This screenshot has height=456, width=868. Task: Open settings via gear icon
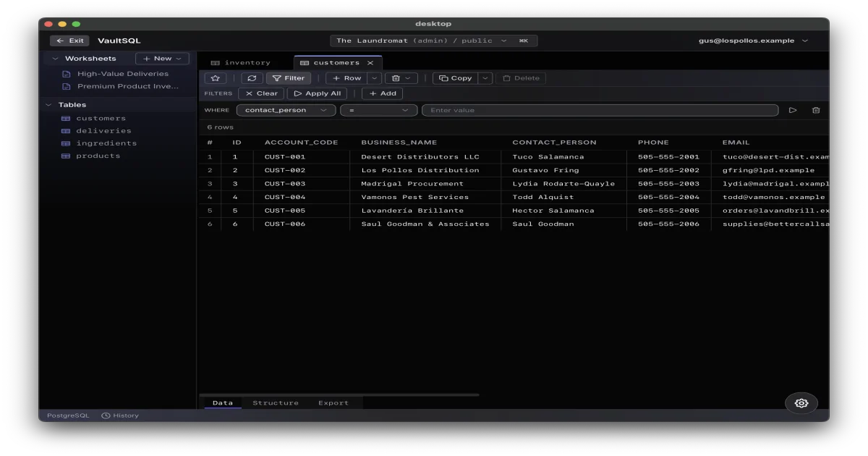coord(801,403)
